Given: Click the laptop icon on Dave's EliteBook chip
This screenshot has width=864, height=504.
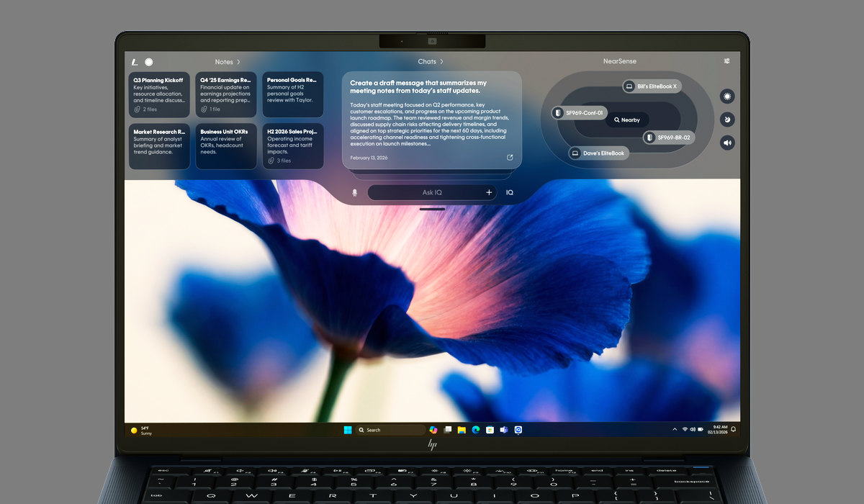Looking at the screenshot, I should pos(574,153).
